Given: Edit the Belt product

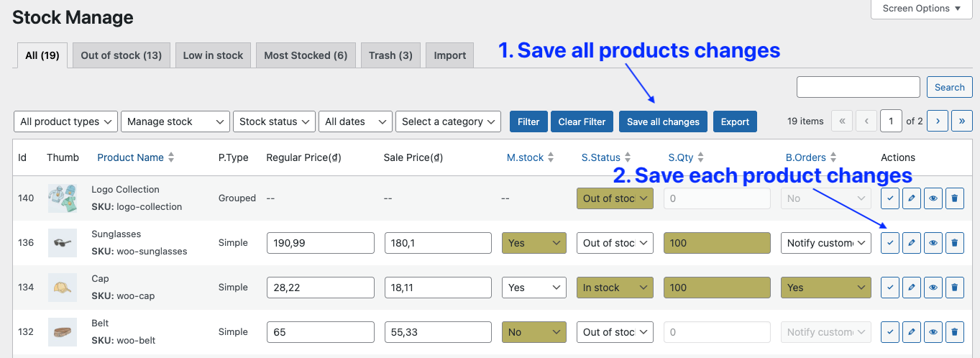Looking at the screenshot, I should [912, 332].
